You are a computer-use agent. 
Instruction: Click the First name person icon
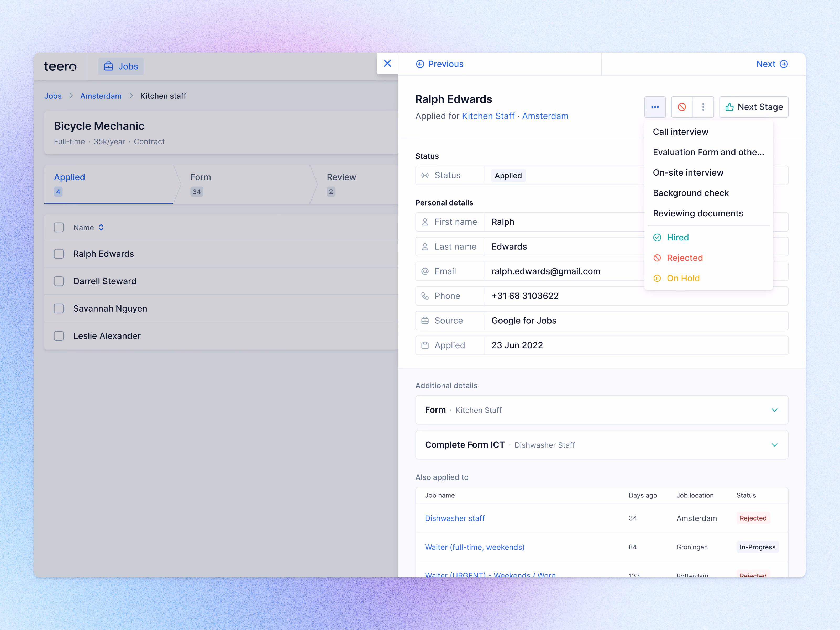[425, 222]
